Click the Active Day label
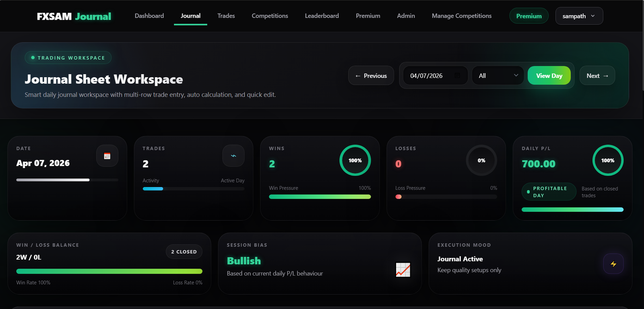The height and width of the screenshot is (309, 644). pyautogui.click(x=233, y=181)
